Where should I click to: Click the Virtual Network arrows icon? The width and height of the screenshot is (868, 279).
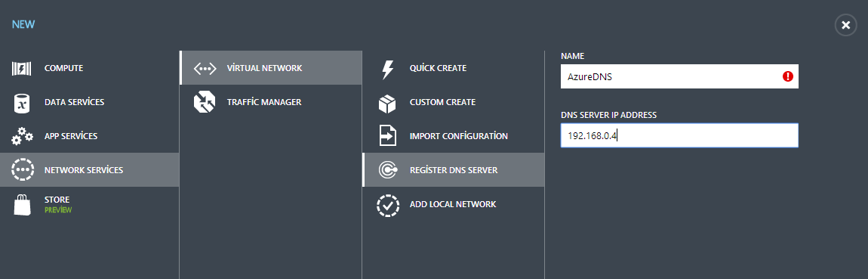[205, 68]
